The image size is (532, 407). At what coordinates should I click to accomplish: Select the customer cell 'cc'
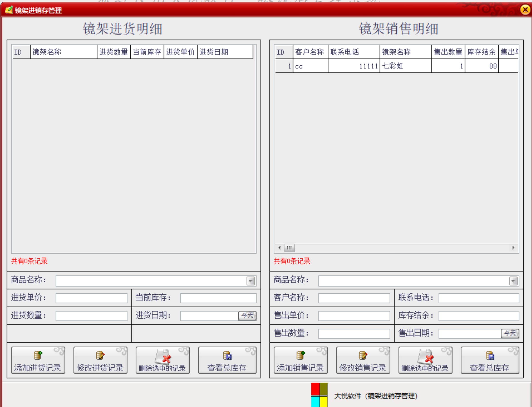[x=310, y=66]
